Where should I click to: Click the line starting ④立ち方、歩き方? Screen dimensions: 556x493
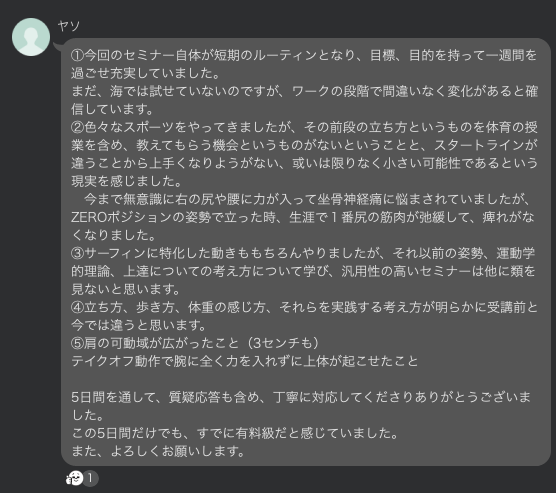coord(304,307)
